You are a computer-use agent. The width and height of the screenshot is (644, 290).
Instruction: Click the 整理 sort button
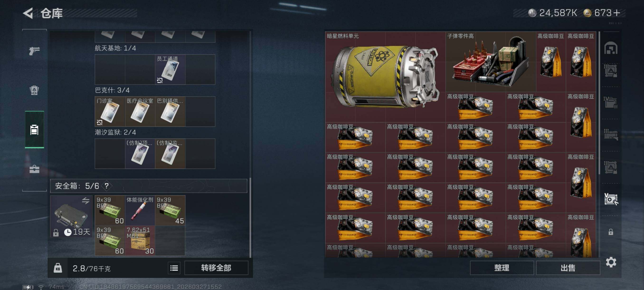coord(502,268)
